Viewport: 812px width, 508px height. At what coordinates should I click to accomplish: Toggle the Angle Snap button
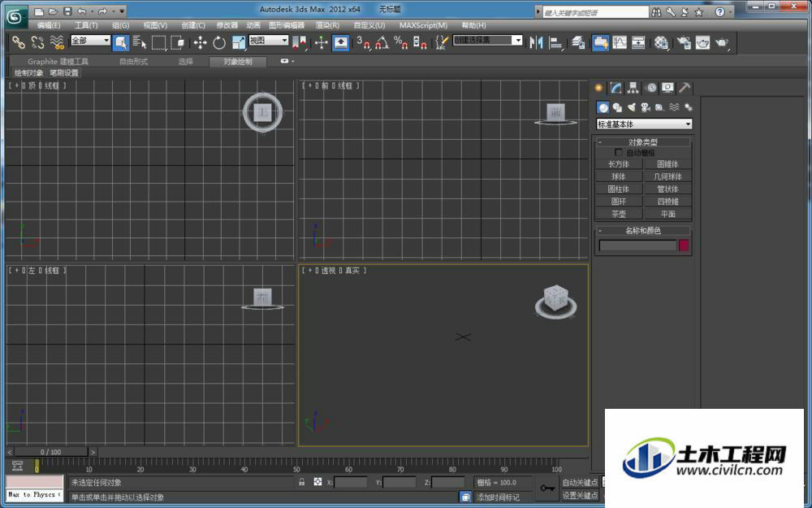point(382,42)
